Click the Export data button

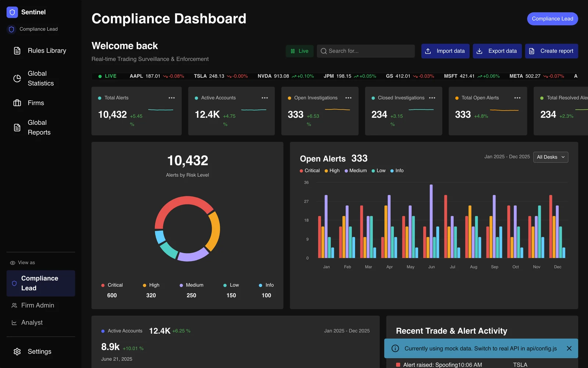pos(497,51)
